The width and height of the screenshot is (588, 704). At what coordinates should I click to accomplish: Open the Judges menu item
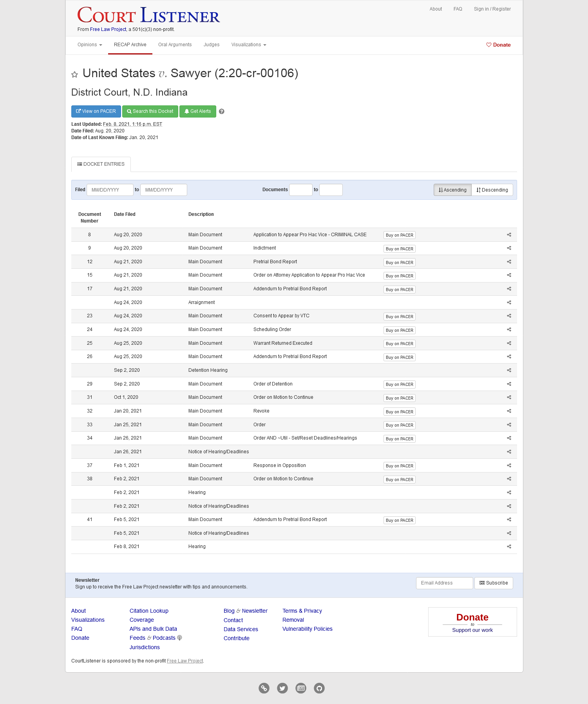(212, 45)
